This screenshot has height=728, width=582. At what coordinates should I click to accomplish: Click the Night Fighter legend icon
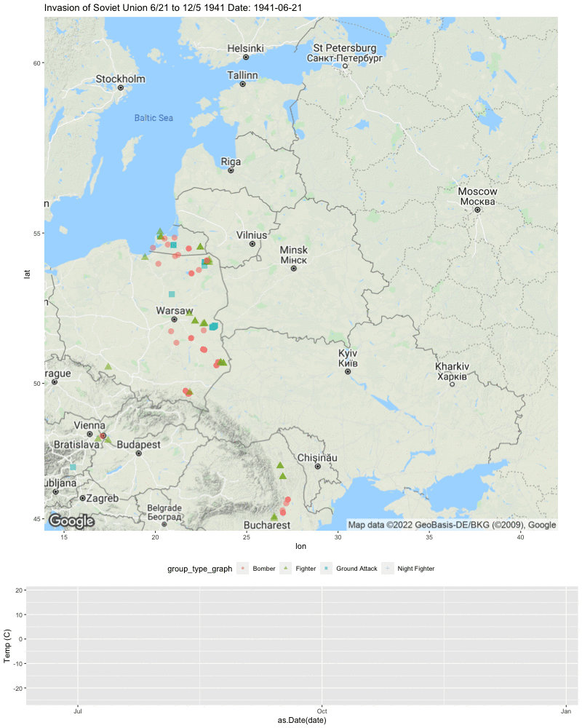[388, 569]
